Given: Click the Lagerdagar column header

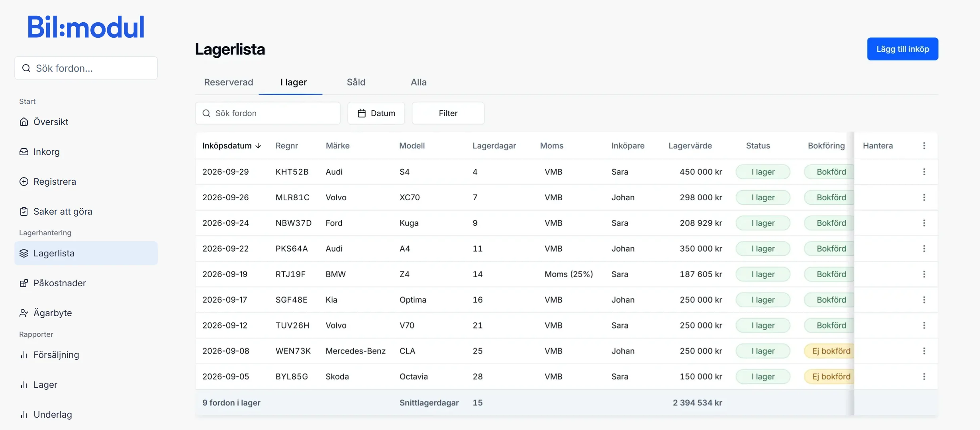Looking at the screenshot, I should [x=494, y=146].
